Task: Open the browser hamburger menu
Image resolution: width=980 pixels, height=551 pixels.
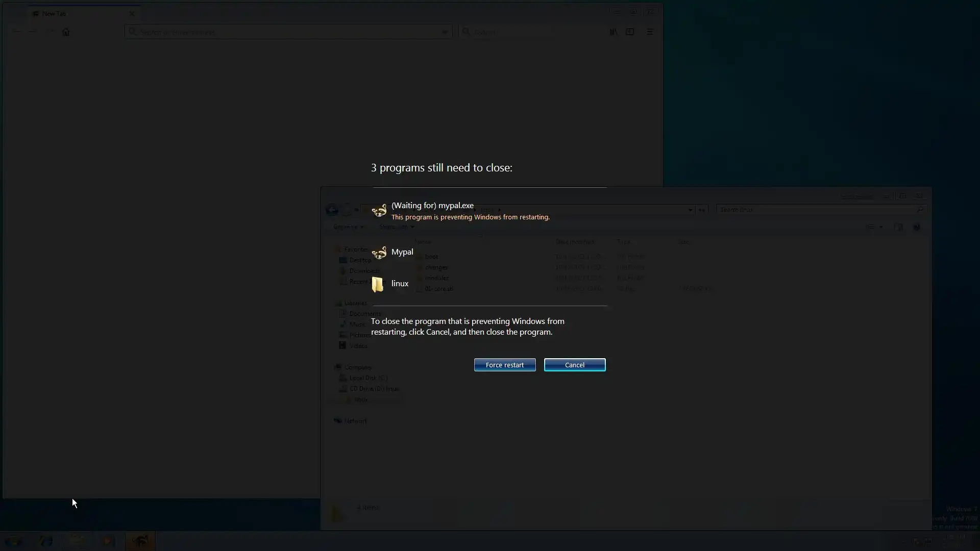Action: pyautogui.click(x=650, y=32)
